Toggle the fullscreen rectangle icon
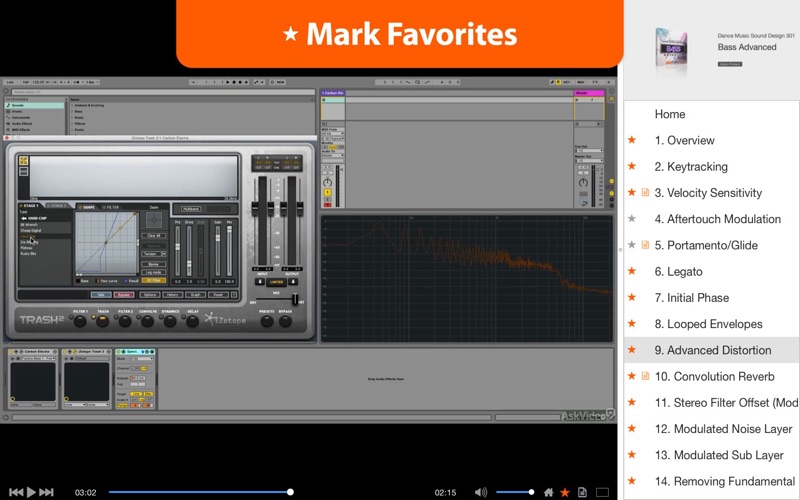The width and height of the screenshot is (800, 500). [x=603, y=492]
